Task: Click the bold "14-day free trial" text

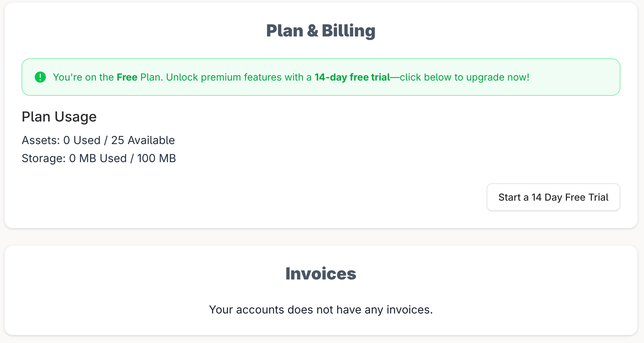Action: pyautogui.click(x=352, y=77)
